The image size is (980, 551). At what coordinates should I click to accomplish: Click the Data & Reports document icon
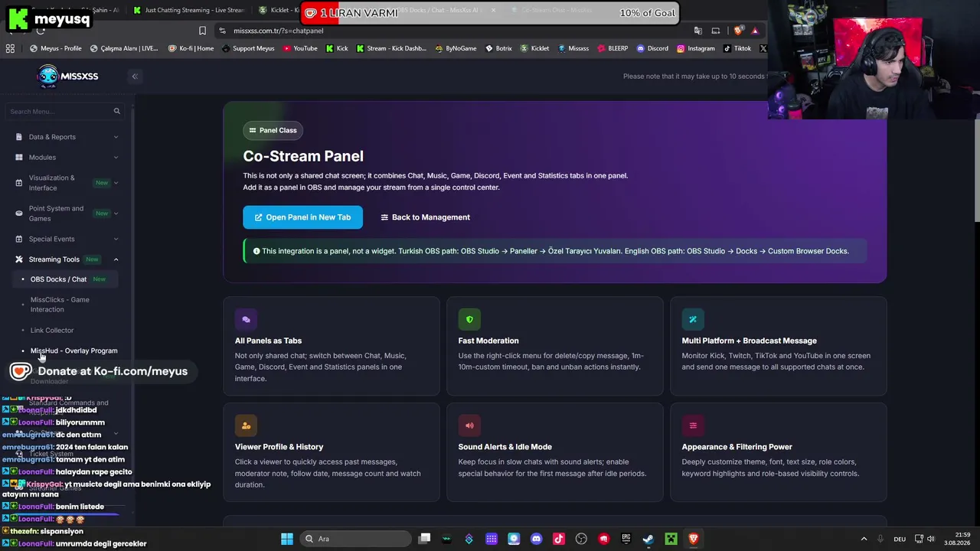19,137
